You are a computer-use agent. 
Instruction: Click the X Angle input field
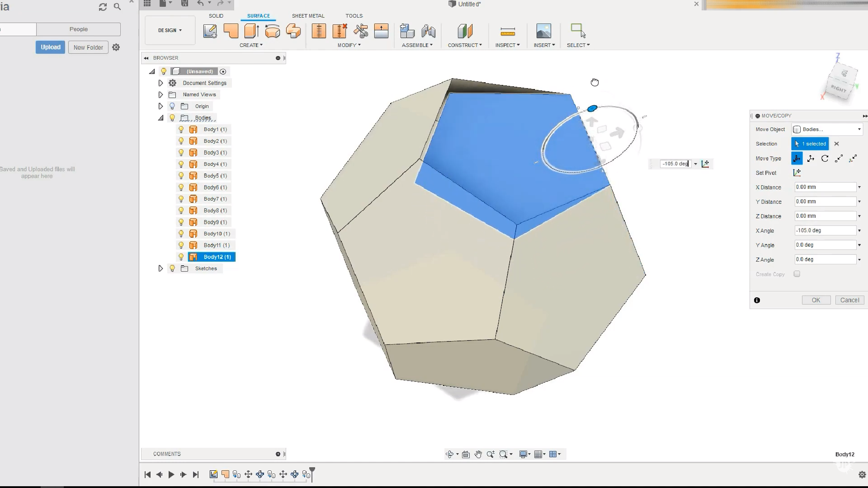[825, 230]
